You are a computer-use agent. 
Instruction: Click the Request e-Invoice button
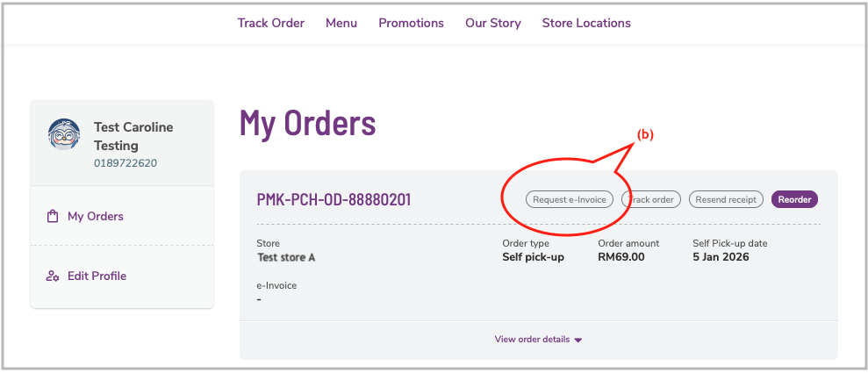click(570, 200)
